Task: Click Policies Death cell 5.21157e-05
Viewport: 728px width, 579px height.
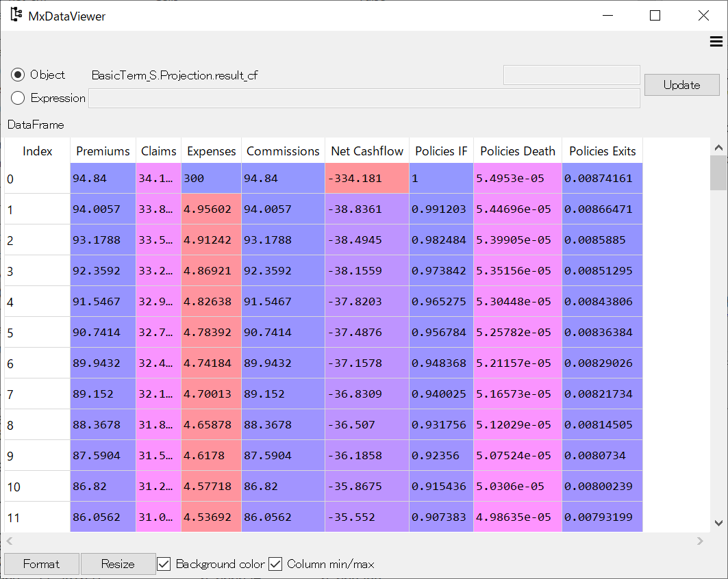Action: (518, 363)
